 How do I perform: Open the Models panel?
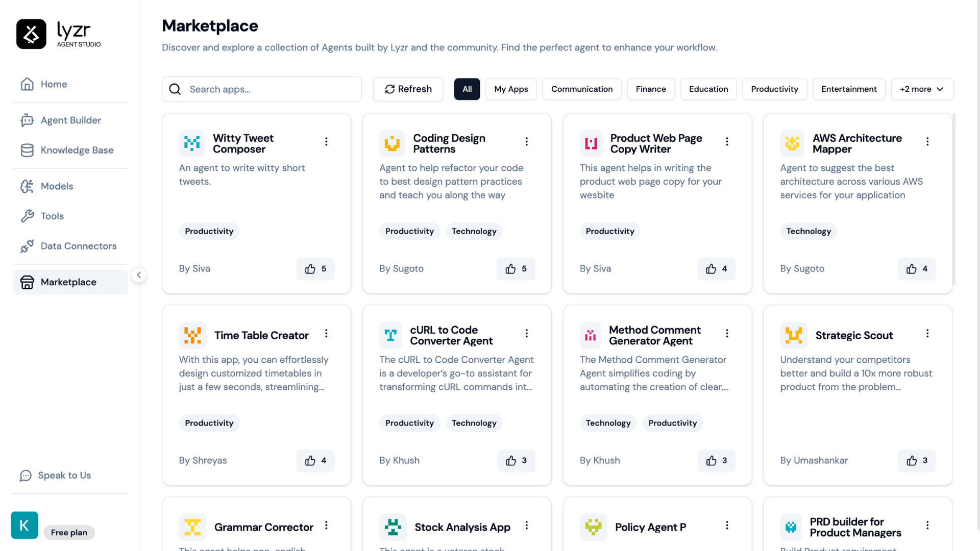coord(57,186)
